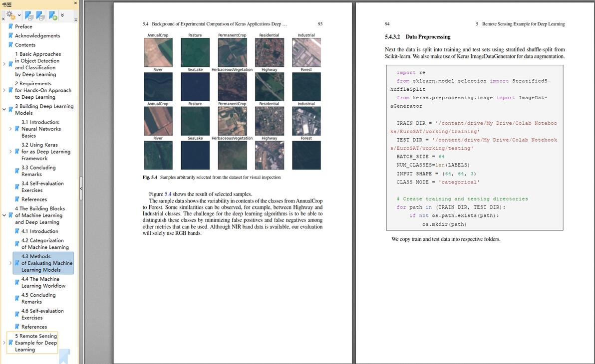The height and width of the screenshot is (364, 595).
Task: Open the bookmarks options gear icon
Action: [x=11, y=15]
